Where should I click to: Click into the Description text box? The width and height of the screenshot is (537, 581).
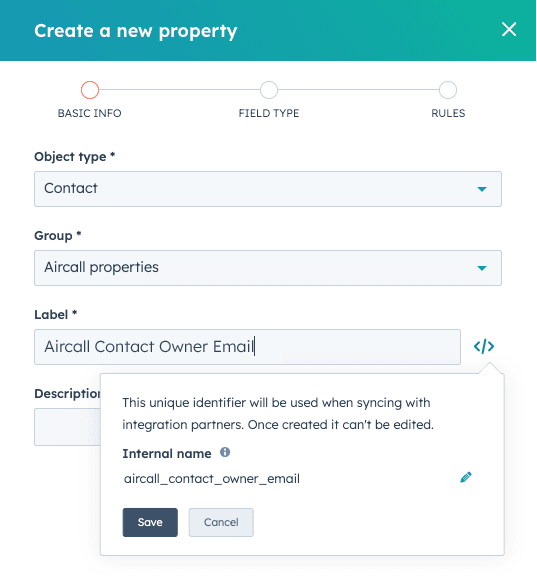(x=67, y=427)
